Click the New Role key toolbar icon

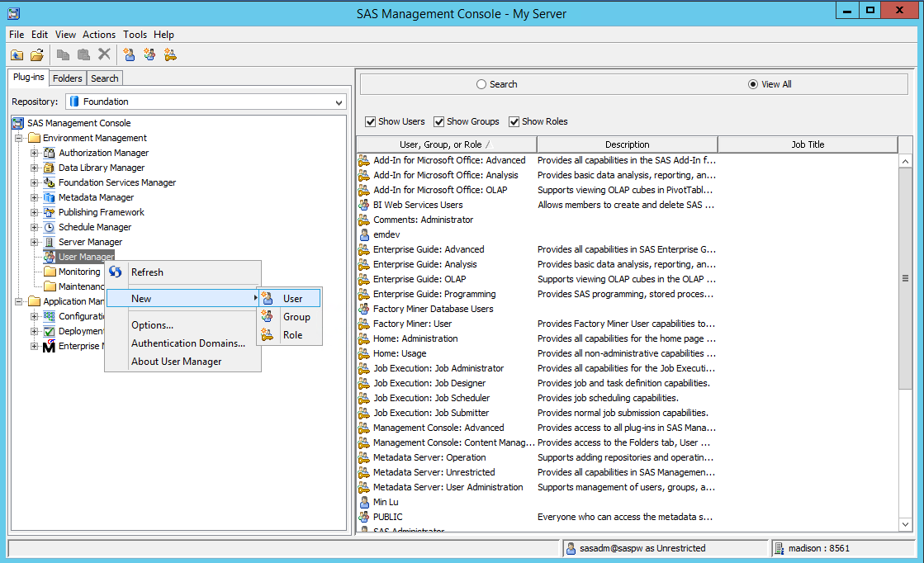pos(170,54)
